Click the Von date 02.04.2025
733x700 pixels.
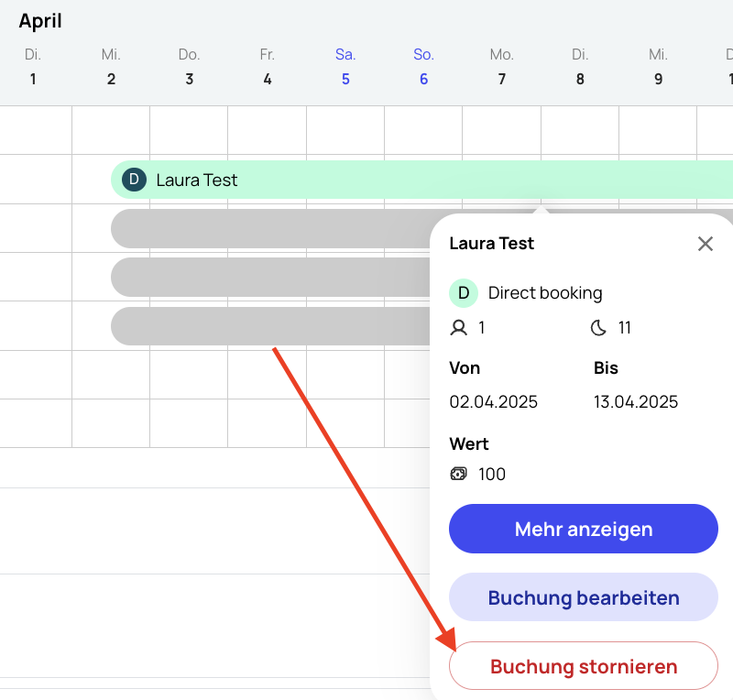tap(493, 401)
